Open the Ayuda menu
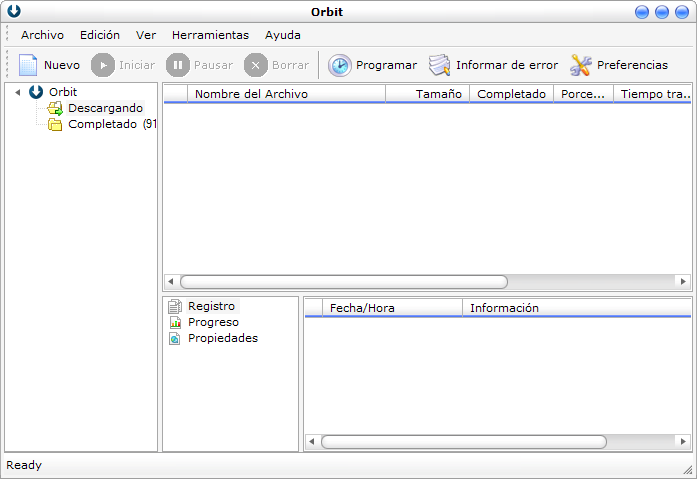697x479 pixels. point(283,35)
